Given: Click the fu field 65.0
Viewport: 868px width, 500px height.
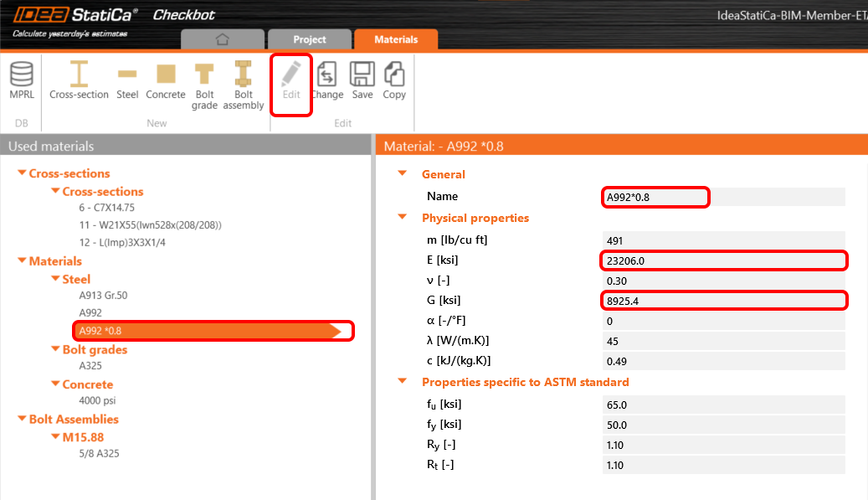Looking at the screenshot, I should 723,405.
